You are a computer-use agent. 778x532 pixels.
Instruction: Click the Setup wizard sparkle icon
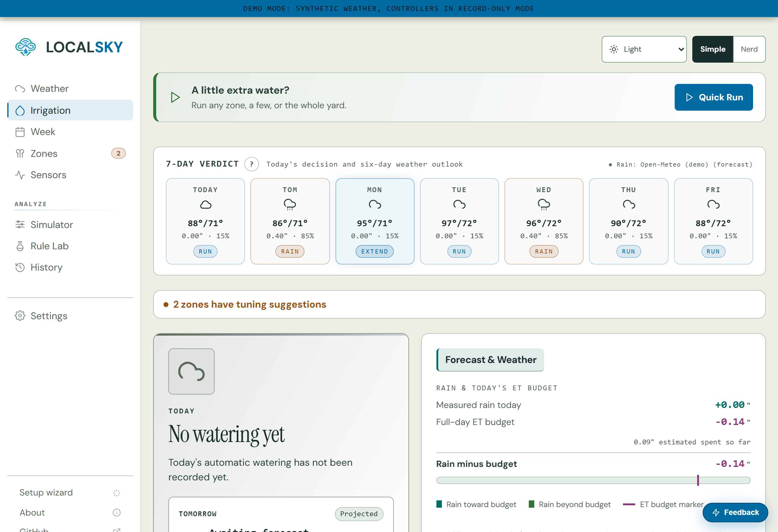(116, 493)
